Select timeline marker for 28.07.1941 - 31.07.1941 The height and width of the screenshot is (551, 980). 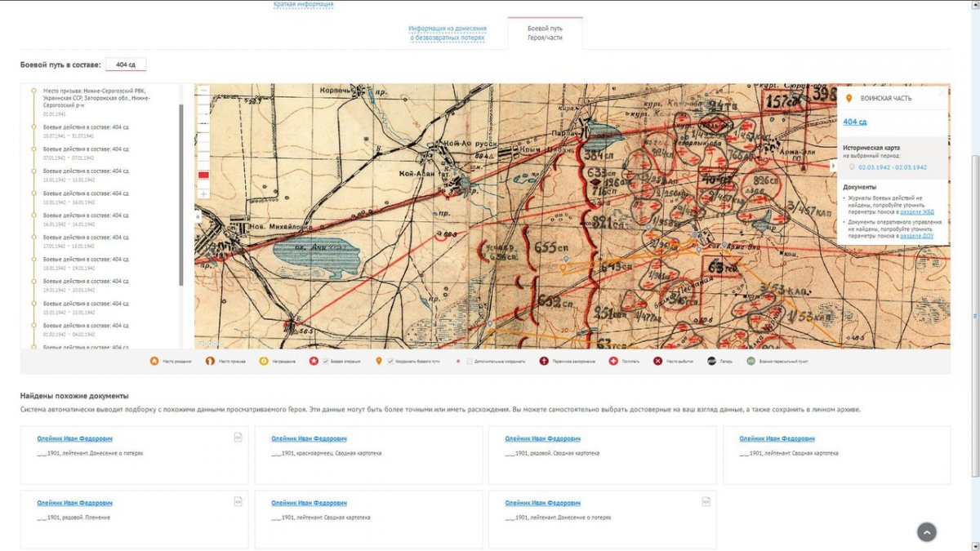33,127
